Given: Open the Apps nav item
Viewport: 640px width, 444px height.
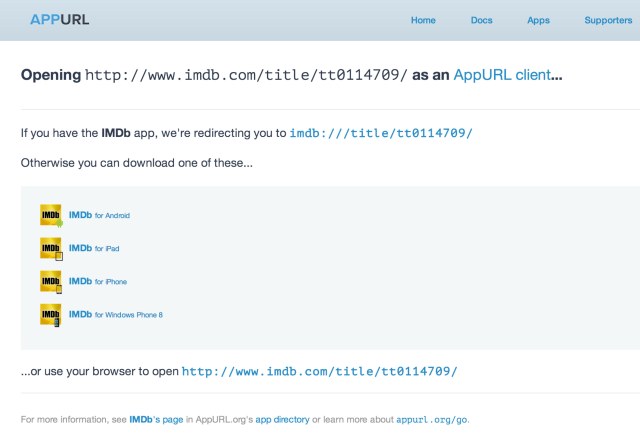Looking at the screenshot, I should pyautogui.click(x=538, y=20).
